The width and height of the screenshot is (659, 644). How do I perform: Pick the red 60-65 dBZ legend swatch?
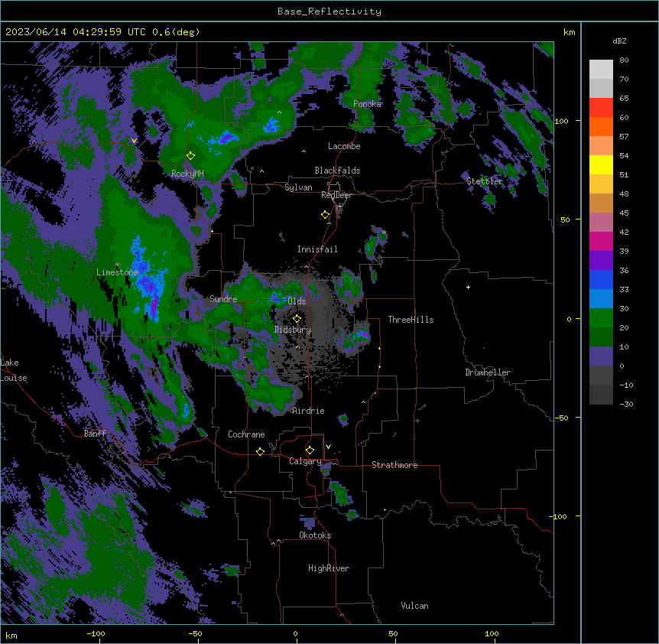click(x=601, y=107)
